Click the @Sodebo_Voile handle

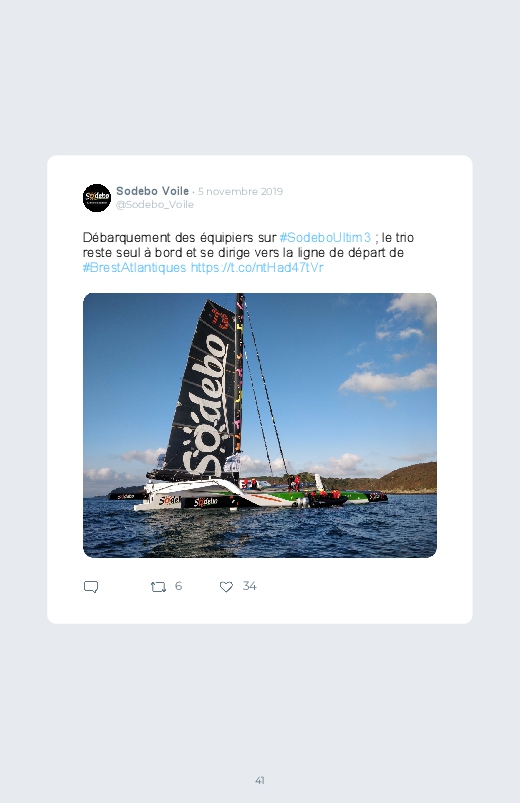click(x=155, y=204)
